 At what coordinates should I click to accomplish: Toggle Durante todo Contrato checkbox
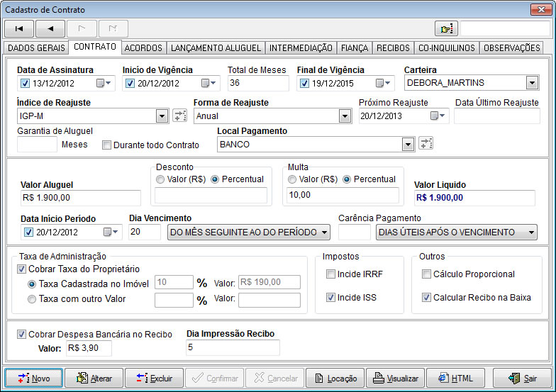coord(107,145)
